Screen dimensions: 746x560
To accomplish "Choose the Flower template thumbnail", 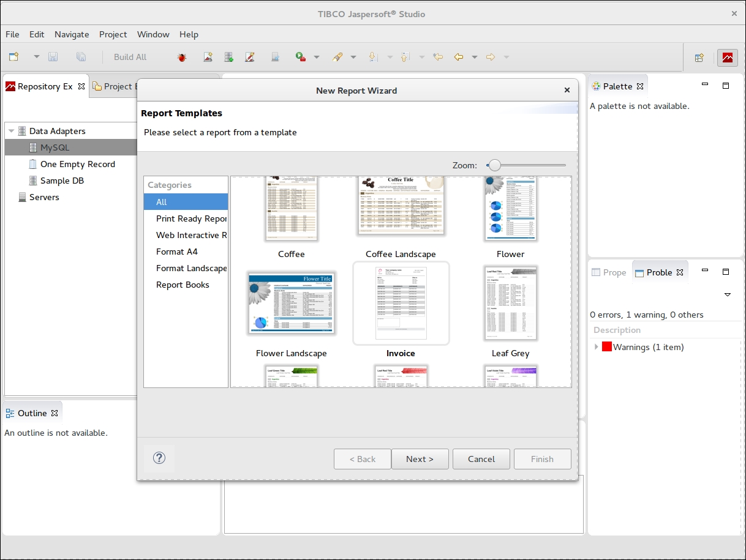I will (510, 208).
